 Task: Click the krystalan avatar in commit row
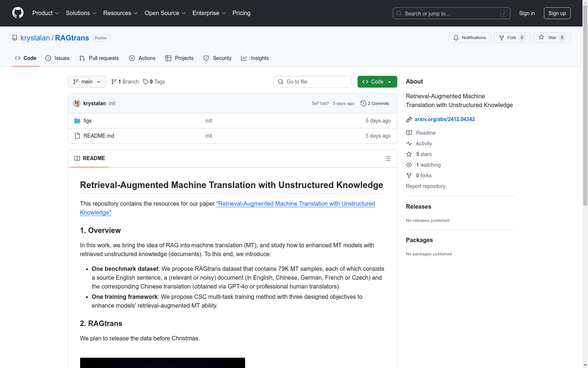[77, 103]
